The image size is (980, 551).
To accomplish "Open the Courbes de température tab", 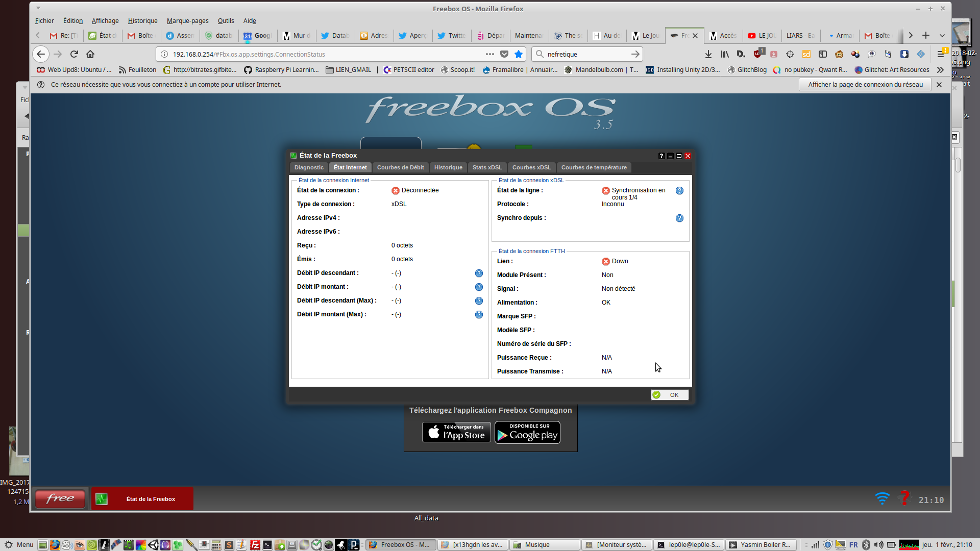I will (x=594, y=167).
